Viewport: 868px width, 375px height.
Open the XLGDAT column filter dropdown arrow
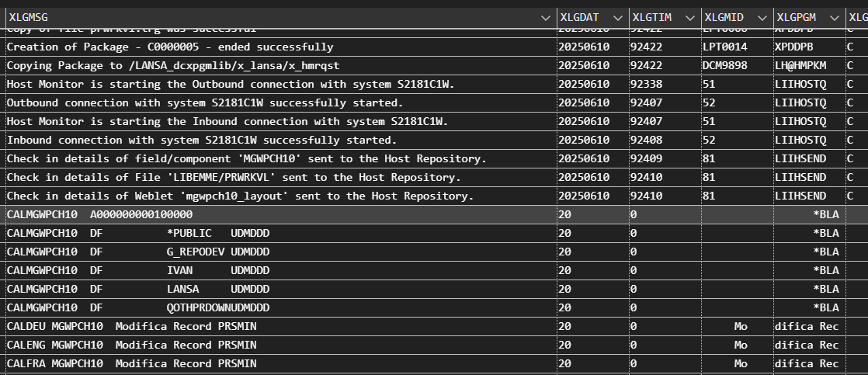(617, 17)
